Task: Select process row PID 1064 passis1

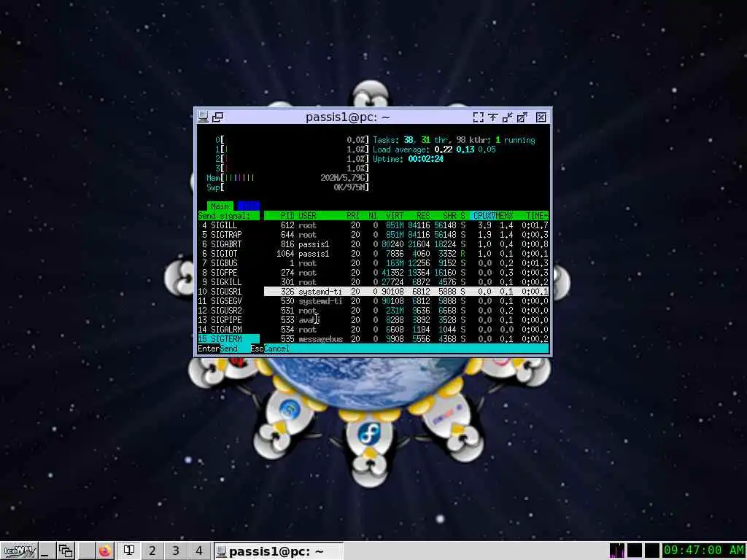Action: tap(406, 254)
